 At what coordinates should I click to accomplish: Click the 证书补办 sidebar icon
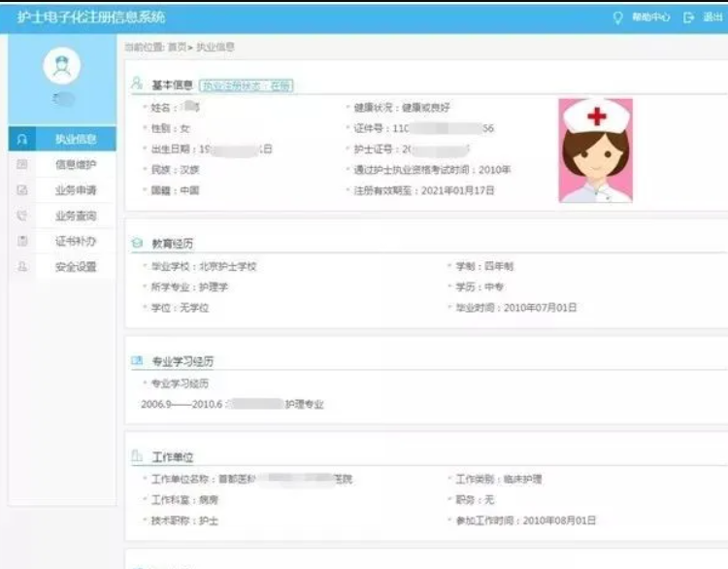(22, 241)
